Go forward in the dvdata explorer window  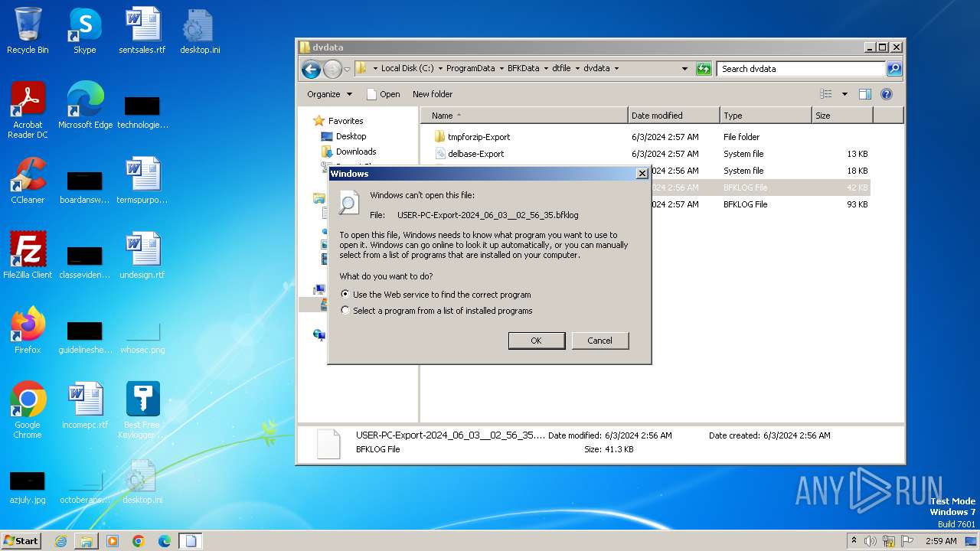pyautogui.click(x=332, y=69)
